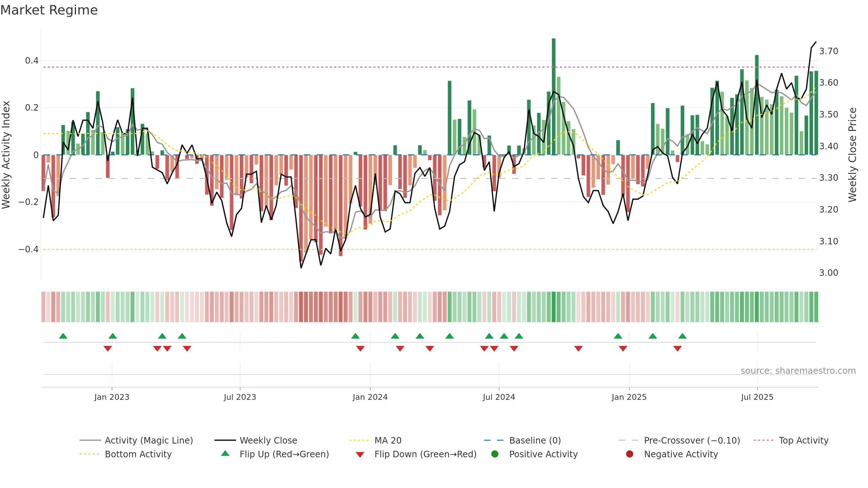Select the Jan 2023 x-axis label
This screenshot has width=868, height=488.
point(112,397)
